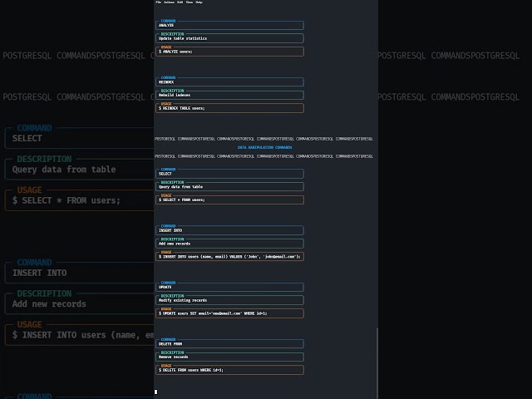This screenshot has width=532, height=399.
Task: Click the '$ SELECT * FROM users;' usage line
Action: point(181,199)
